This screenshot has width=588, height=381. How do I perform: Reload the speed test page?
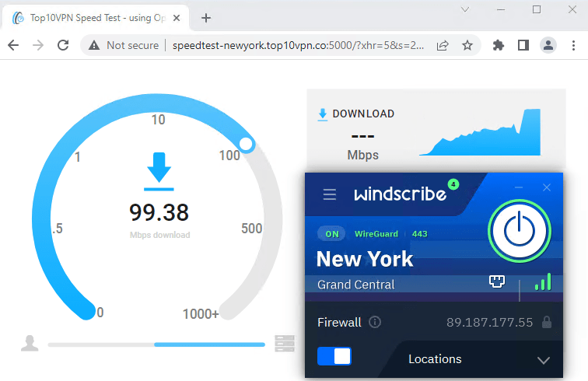click(63, 45)
